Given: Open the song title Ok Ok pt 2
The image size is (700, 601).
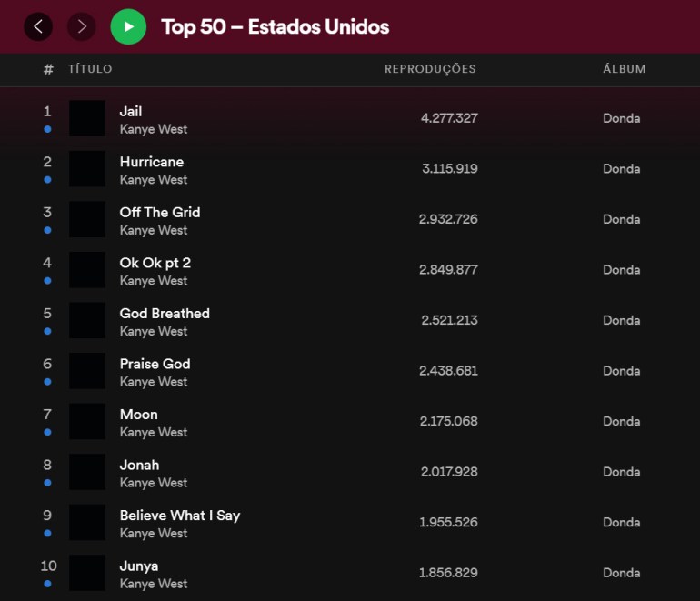Looking at the screenshot, I should (x=155, y=263).
